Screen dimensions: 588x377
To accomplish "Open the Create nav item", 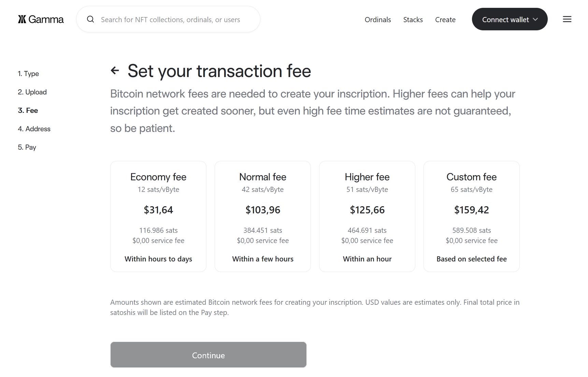I will coord(445,20).
